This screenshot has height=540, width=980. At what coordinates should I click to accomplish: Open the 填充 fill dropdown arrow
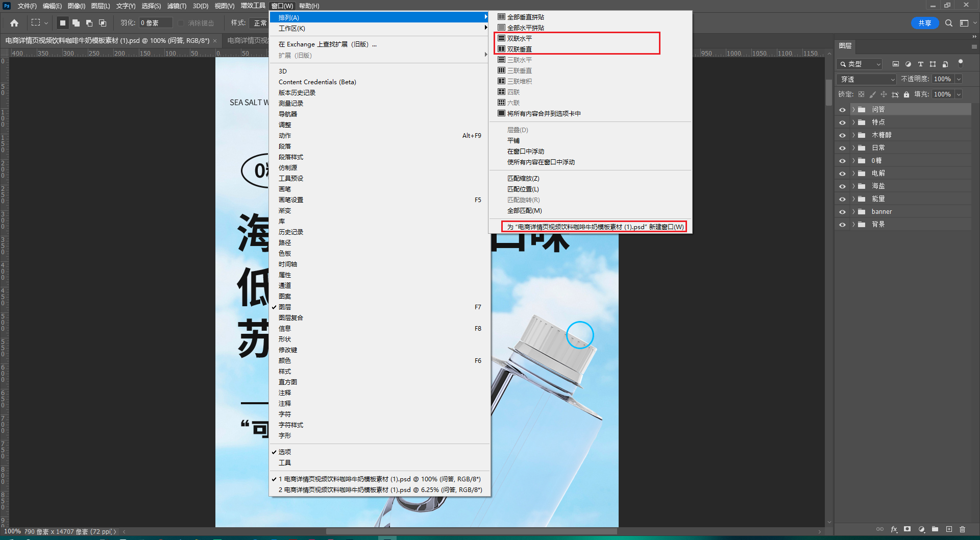(x=959, y=94)
